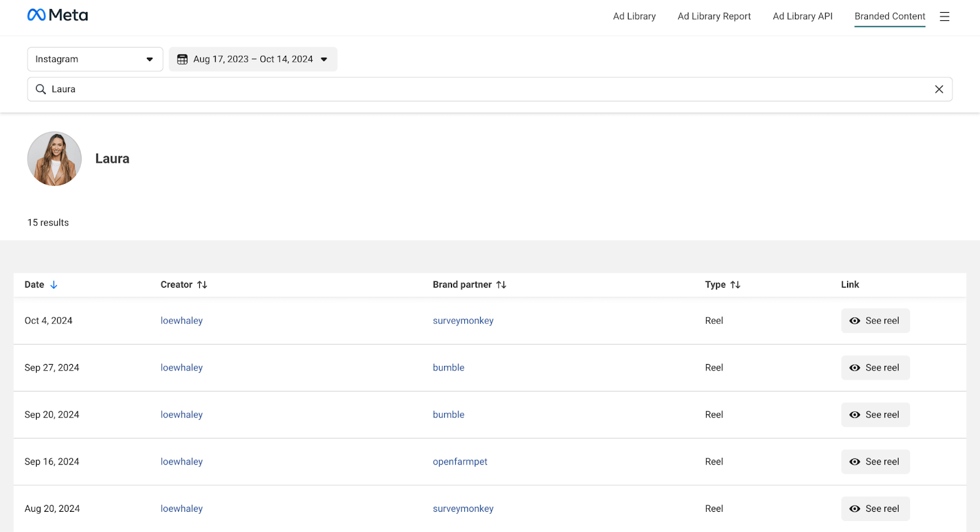Click the Link column header
This screenshot has width=980, height=532.
tap(850, 285)
